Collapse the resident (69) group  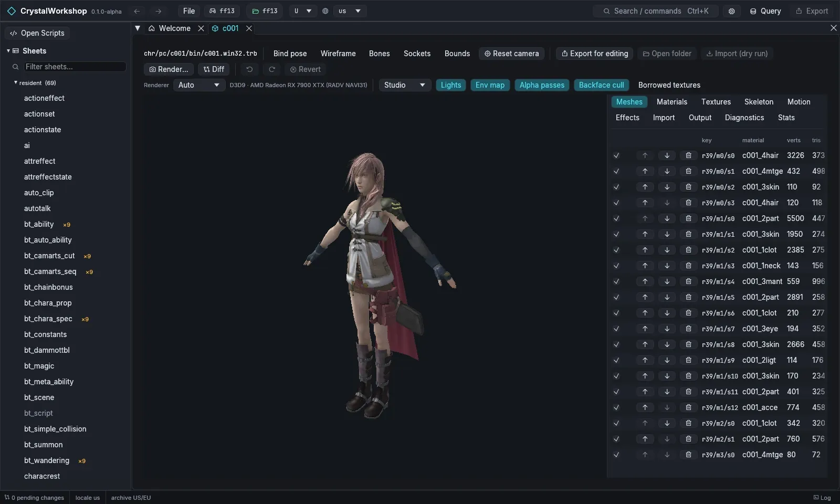16,82
